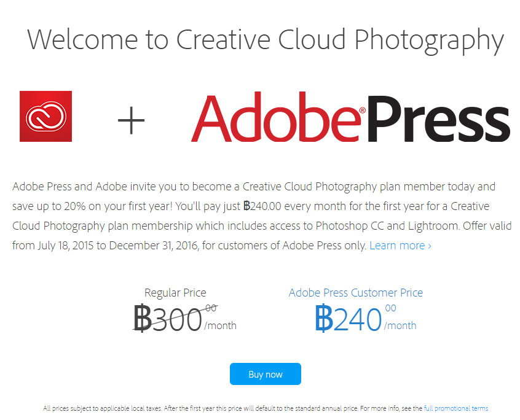Click the black "Press" word in logo

438,118
